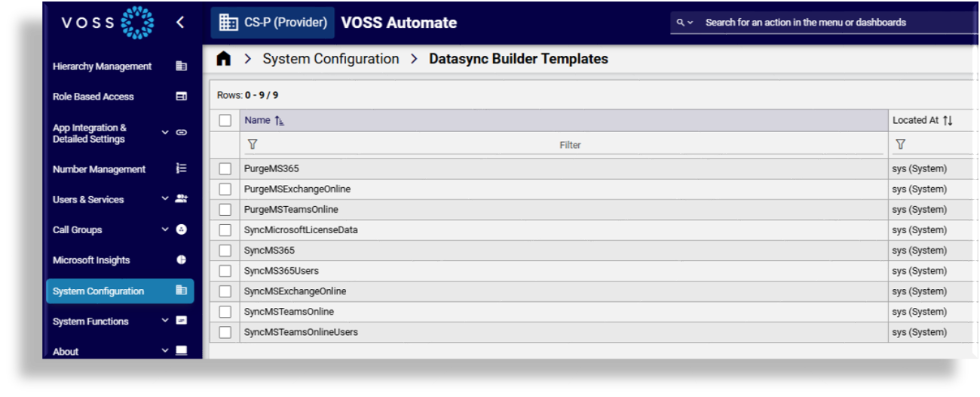Screen dimensions: 980x397
Task: Click the hierarchy building icon beside CS-P
Action: (228, 23)
